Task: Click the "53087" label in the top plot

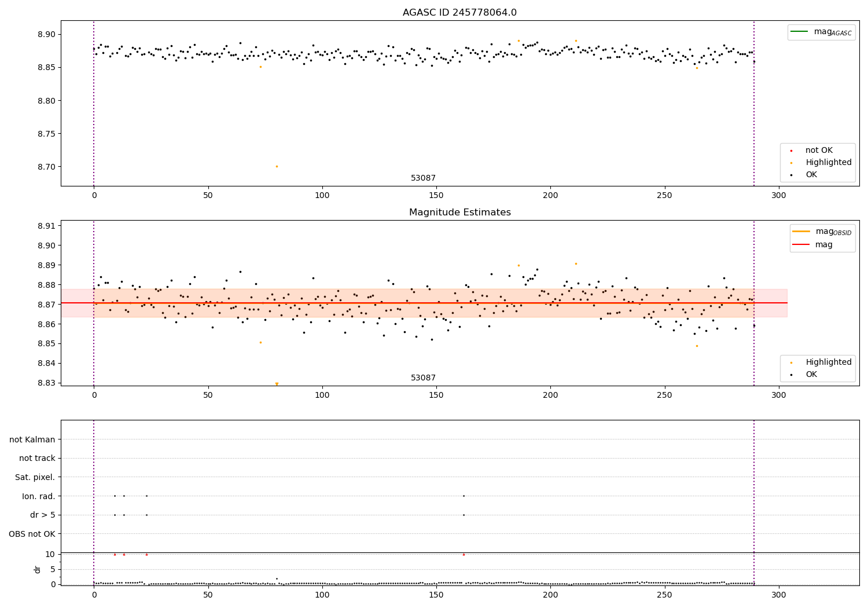Action: coord(423,178)
